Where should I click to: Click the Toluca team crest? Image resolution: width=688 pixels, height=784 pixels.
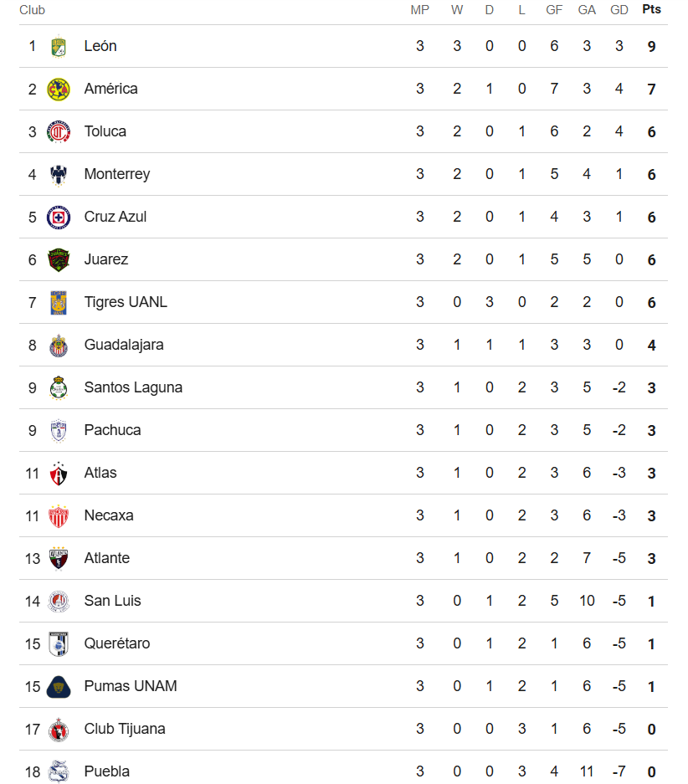(x=59, y=132)
